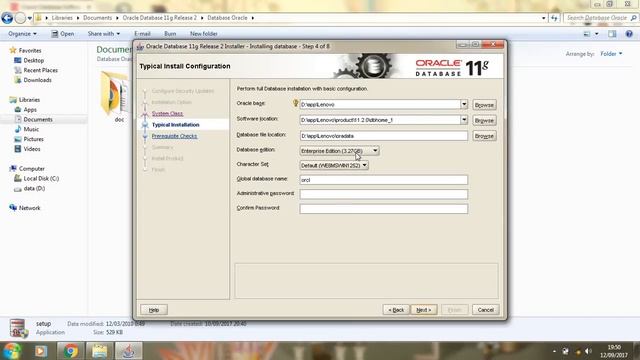This screenshot has width=640, height=360.
Task: Click Open in Explorer toolbar
Action: pyautogui.click(x=62, y=33)
